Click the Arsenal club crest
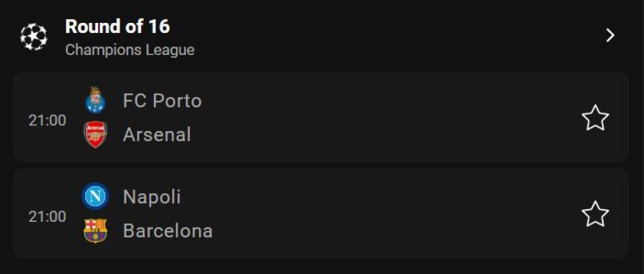This screenshot has height=274, width=644. (95, 134)
